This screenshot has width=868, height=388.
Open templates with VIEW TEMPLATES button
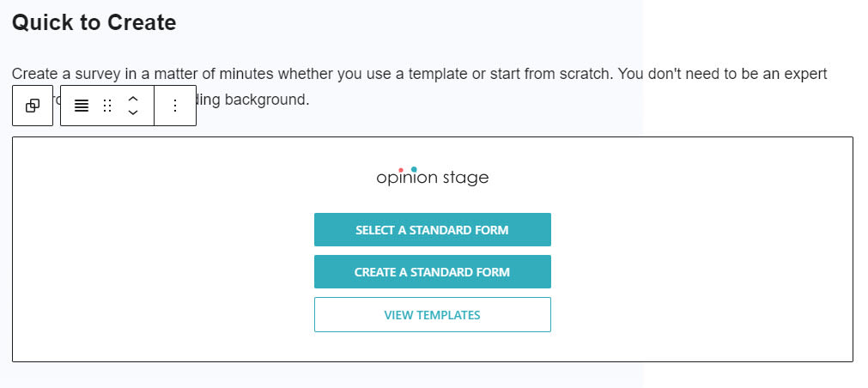click(x=432, y=315)
